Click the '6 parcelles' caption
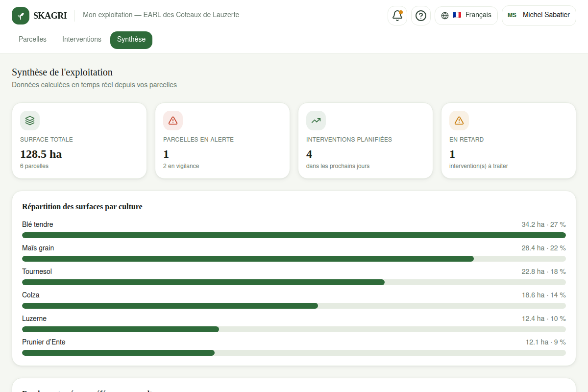Viewport: 588px width, 392px height. (x=34, y=166)
